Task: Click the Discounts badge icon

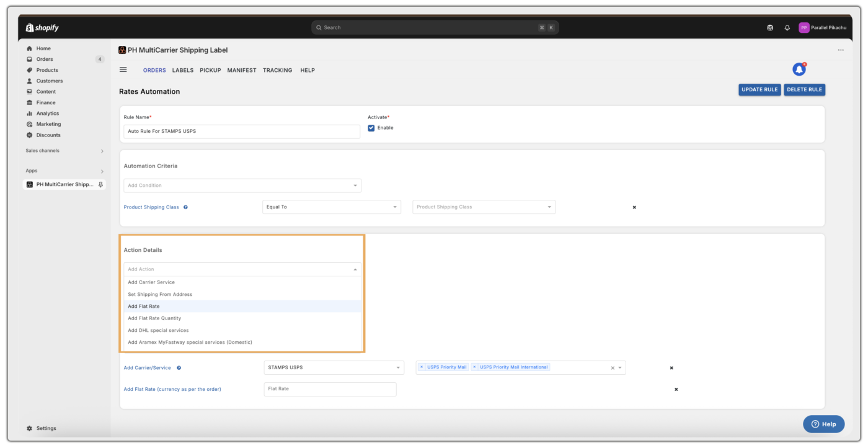Action: coord(29,135)
